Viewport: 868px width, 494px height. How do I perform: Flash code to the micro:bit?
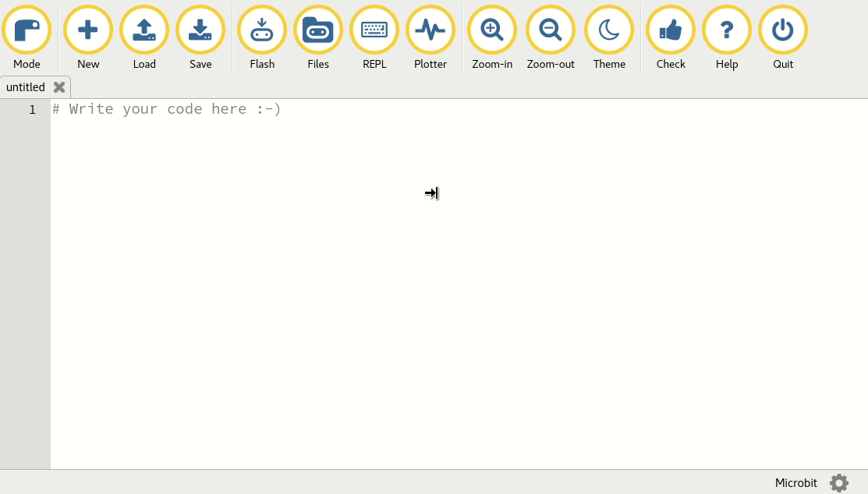point(262,31)
